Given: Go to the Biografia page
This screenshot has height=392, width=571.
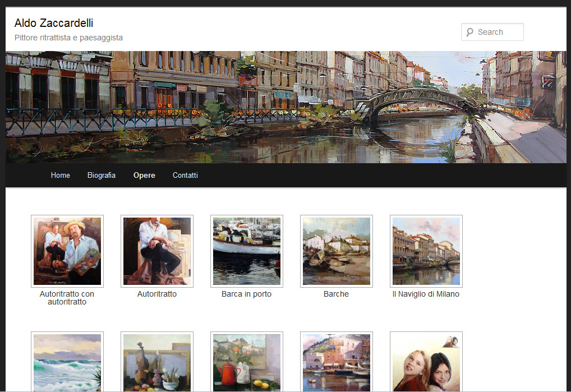Looking at the screenshot, I should tap(102, 175).
